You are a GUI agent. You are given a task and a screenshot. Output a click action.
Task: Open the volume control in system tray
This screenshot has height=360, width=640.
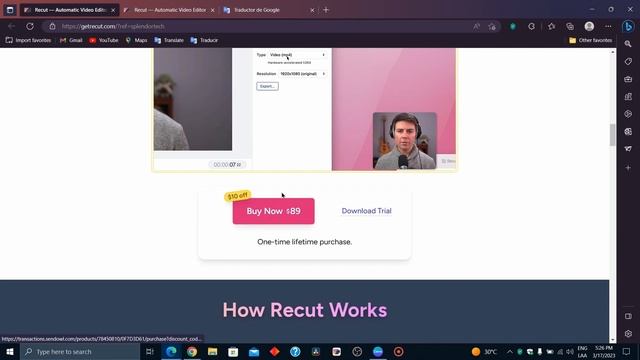click(x=570, y=351)
